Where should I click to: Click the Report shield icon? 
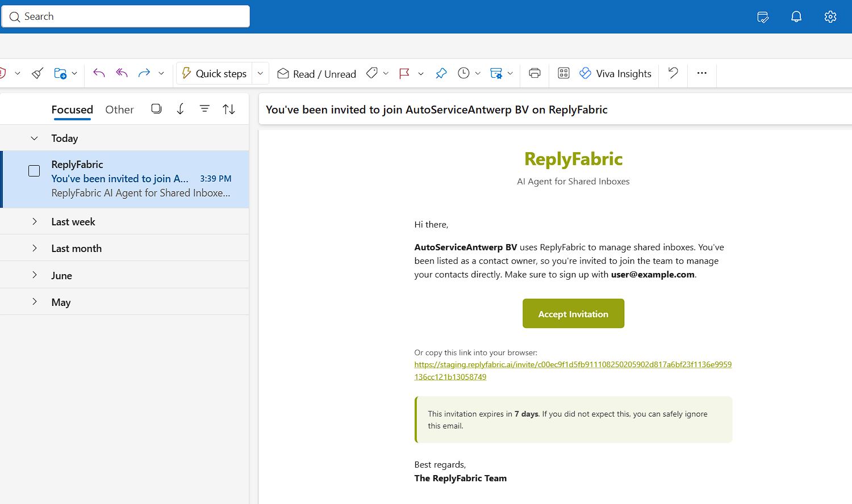tap(2, 73)
